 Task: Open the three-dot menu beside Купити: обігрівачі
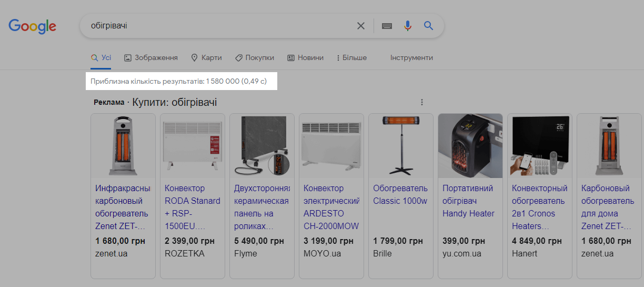(421, 103)
